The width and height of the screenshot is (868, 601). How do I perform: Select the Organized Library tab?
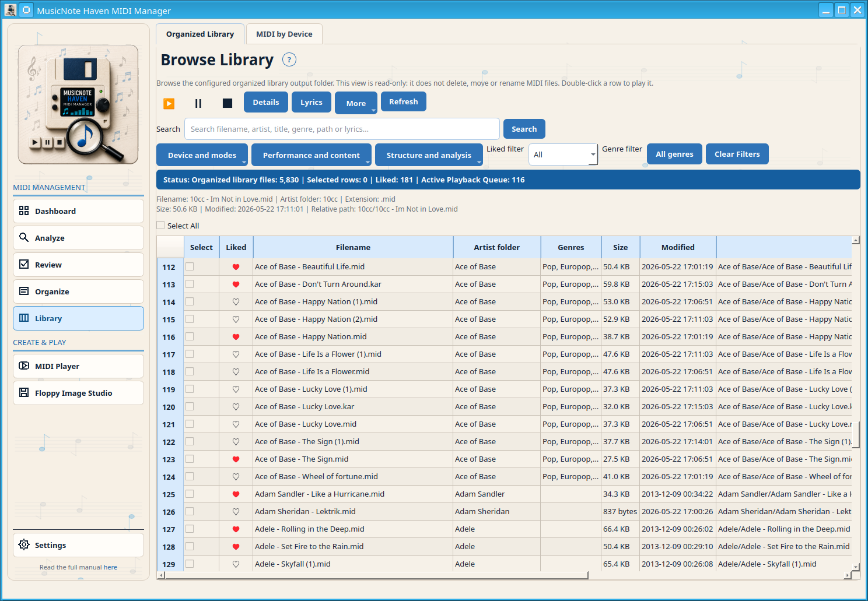pyautogui.click(x=200, y=34)
